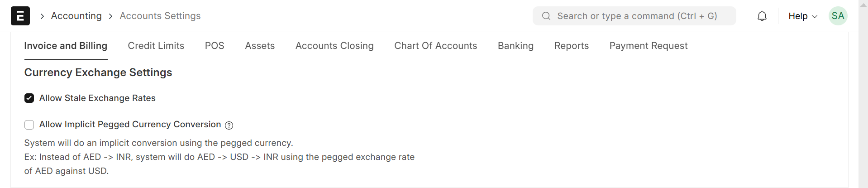Open the Chart Of Accounts tab
The height and width of the screenshot is (188, 868).
point(435,46)
